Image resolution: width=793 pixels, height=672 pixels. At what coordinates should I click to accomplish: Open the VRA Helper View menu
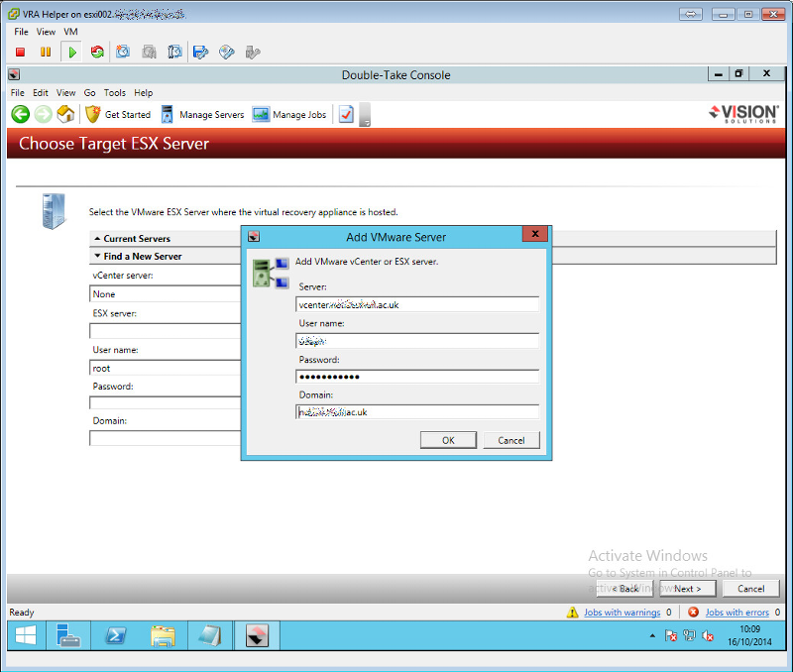click(46, 32)
